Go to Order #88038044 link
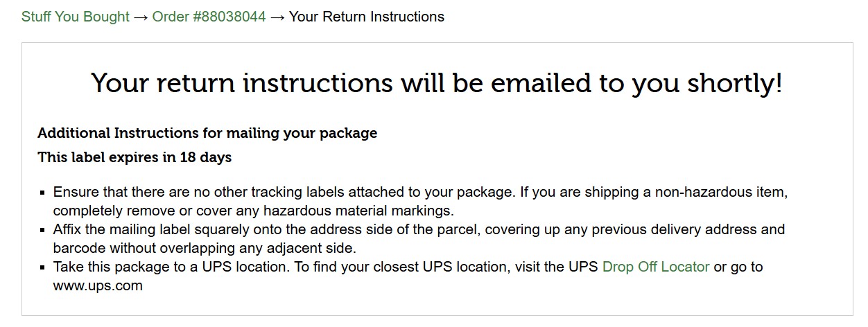868x327 pixels. click(x=209, y=17)
